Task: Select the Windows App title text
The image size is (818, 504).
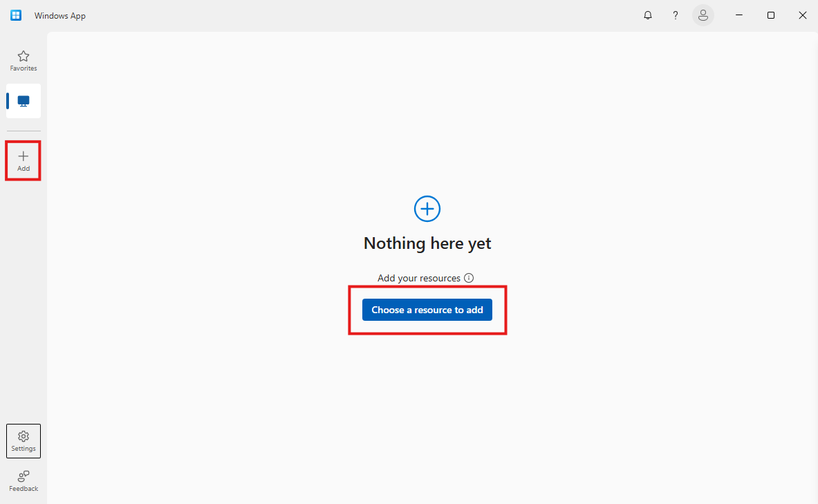Action: coord(60,15)
